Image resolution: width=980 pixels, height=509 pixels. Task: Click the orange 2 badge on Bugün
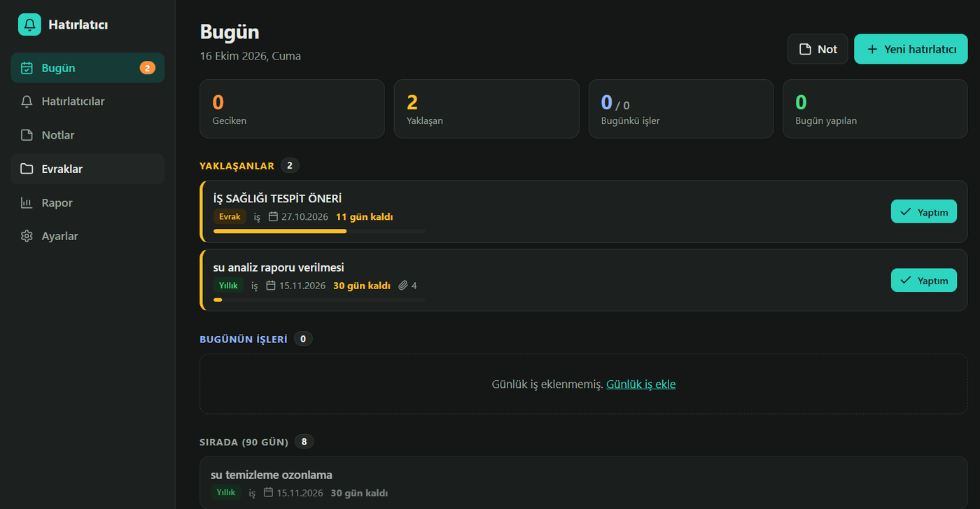coord(147,68)
